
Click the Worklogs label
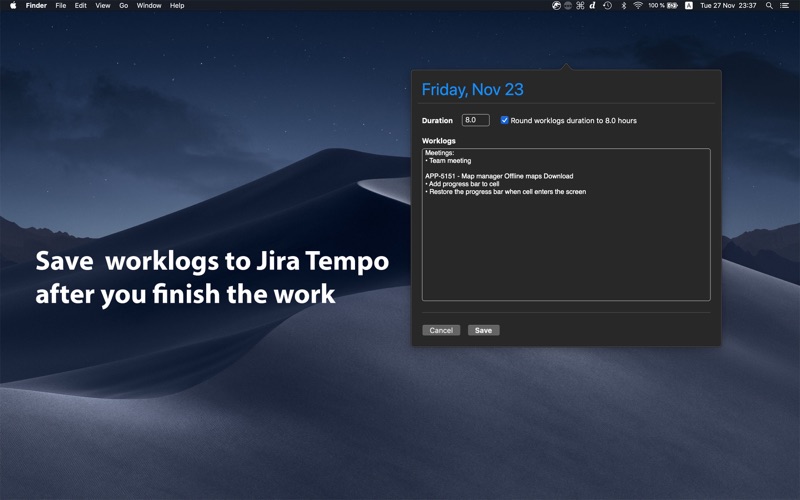[x=439, y=141]
